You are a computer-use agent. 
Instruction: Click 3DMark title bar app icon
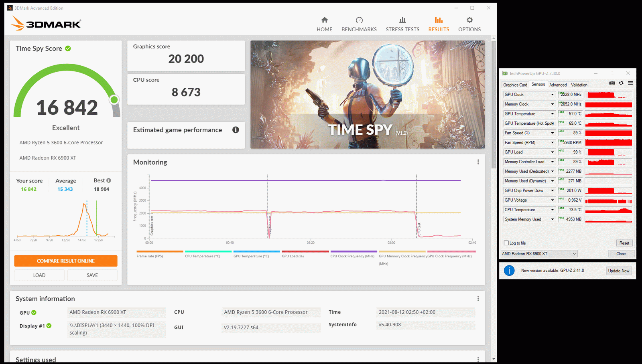tap(10, 8)
